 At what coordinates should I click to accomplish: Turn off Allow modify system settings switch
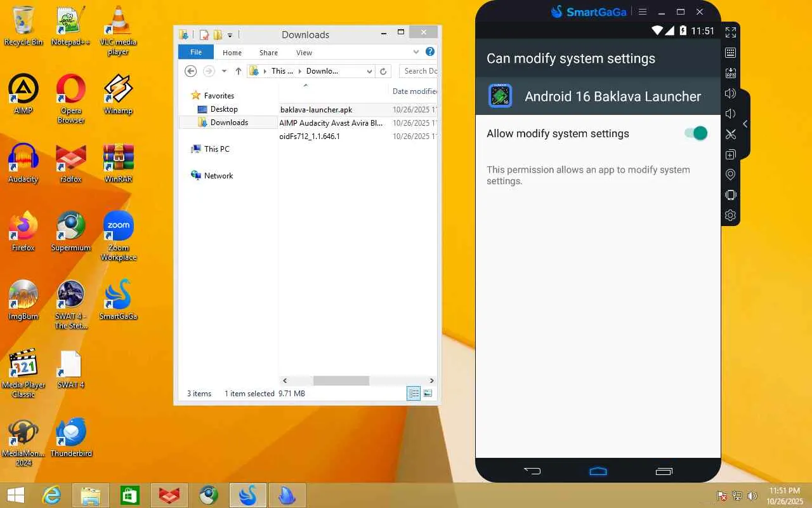[x=696, y=133]
